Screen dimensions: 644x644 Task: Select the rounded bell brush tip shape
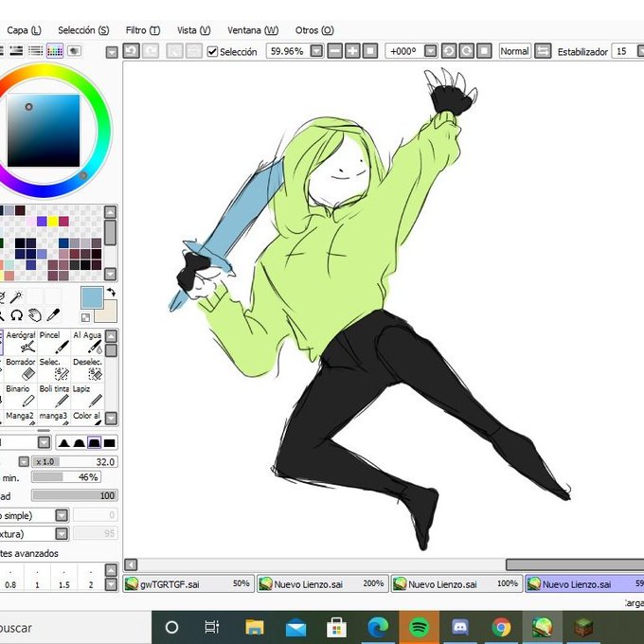[x=79, y=443]
